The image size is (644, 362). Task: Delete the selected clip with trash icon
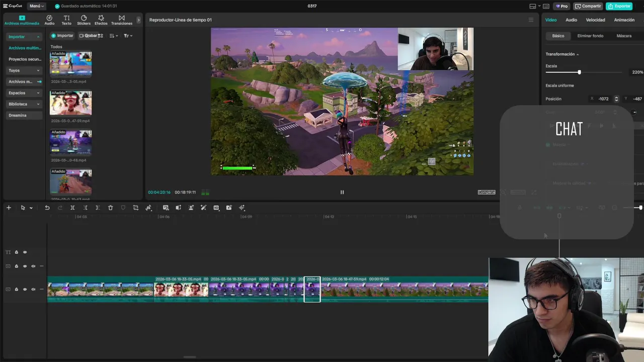(x=110, y=208)
